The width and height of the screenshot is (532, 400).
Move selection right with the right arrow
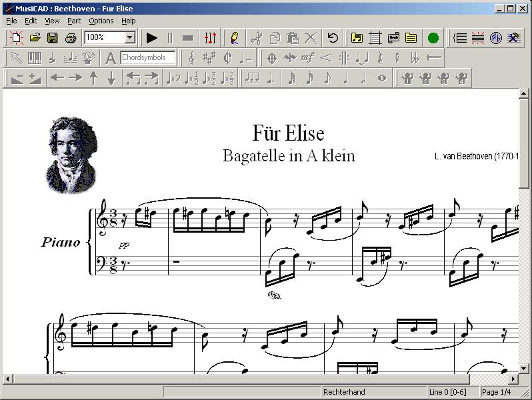75,78
